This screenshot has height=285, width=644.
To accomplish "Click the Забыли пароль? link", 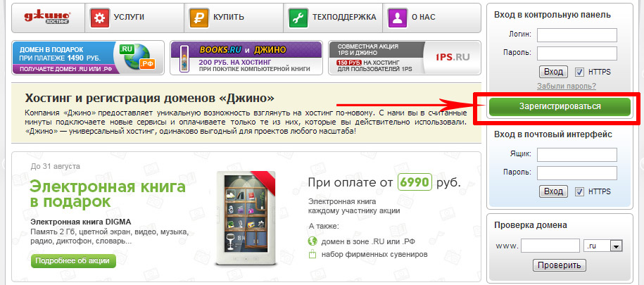I will (x=567, y=87).
